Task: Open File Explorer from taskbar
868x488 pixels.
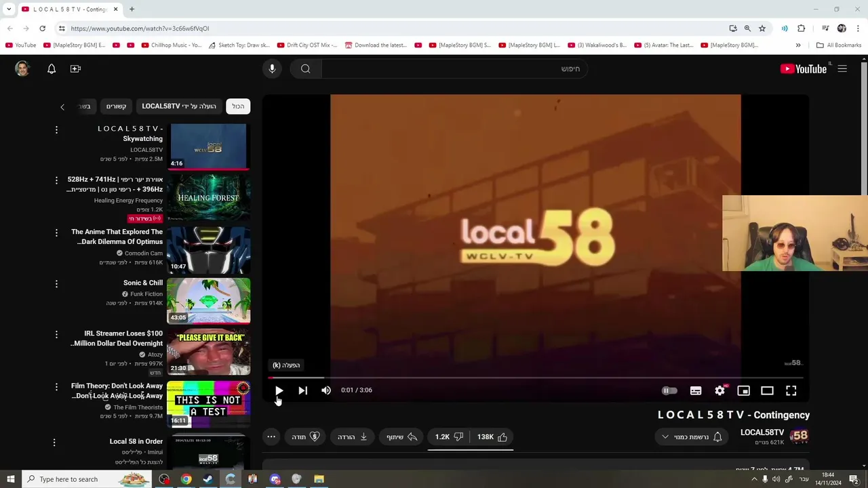Action: click(319, 479)
